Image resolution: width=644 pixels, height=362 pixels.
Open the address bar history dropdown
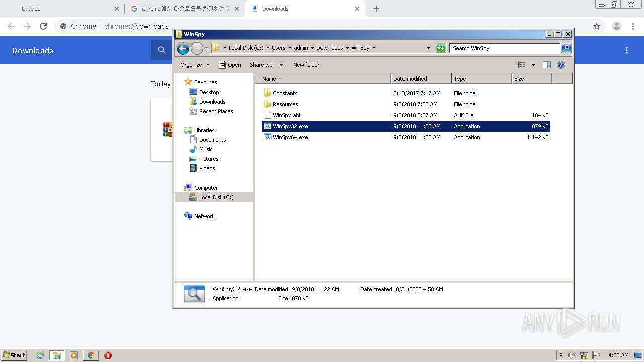coord(428,48)
